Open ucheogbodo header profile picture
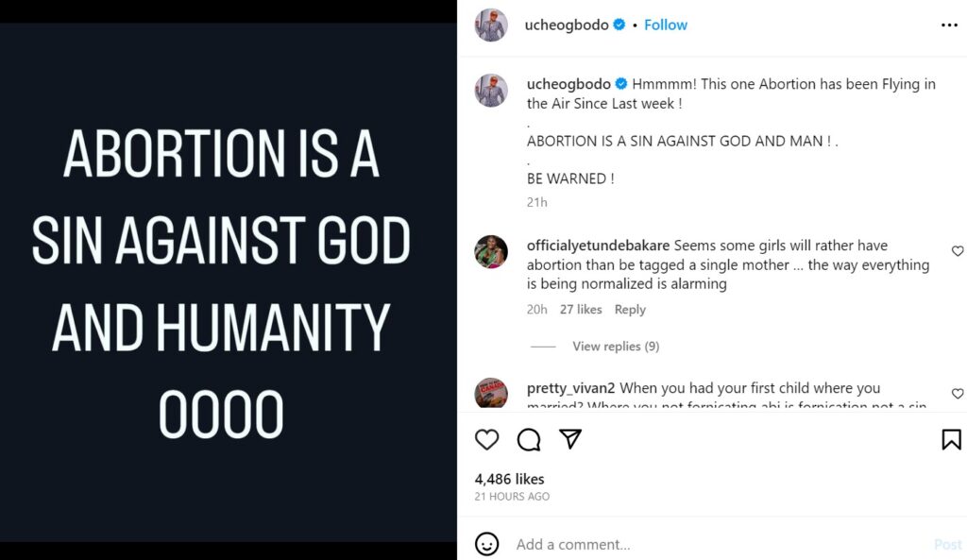This screenshot has height=560, width=967. point(491,25)
